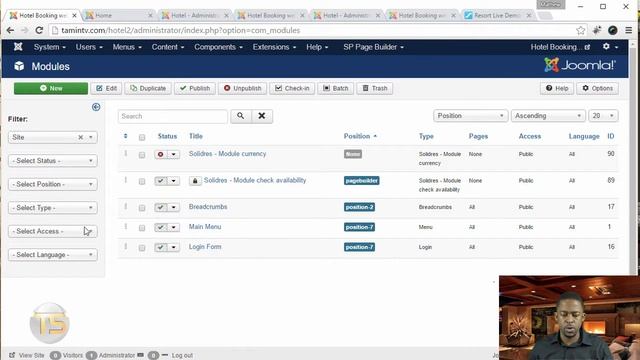The image size is (640, 360).
Task: Open the Components menu
Action: 218,47
